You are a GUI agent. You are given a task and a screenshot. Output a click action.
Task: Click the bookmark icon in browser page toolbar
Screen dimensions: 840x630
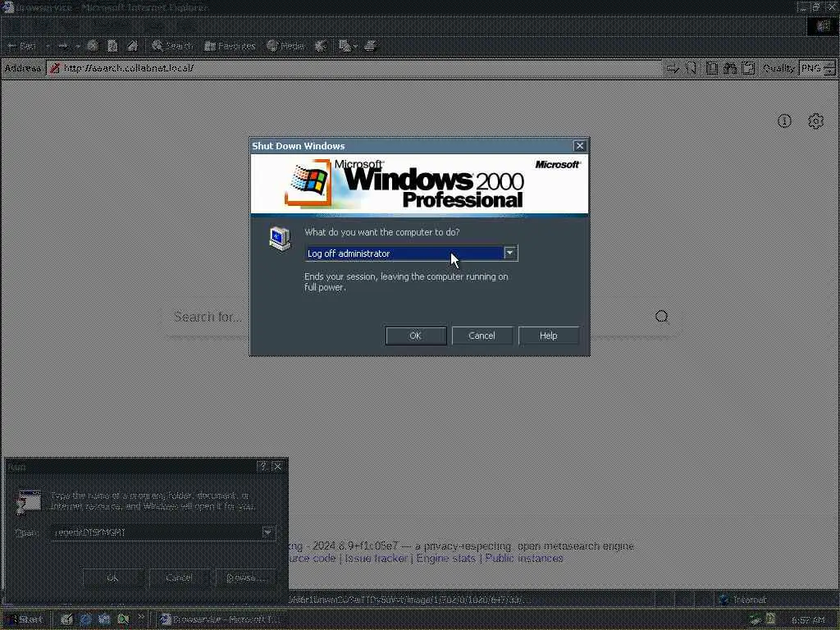click(691, 68)
